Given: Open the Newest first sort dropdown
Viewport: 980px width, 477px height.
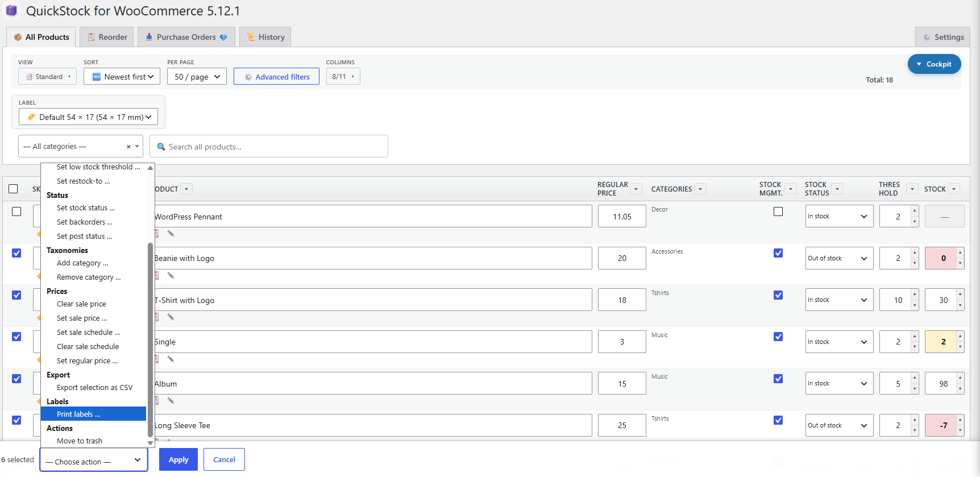Looking at the screenshot, I should click(x=122, y=76).
